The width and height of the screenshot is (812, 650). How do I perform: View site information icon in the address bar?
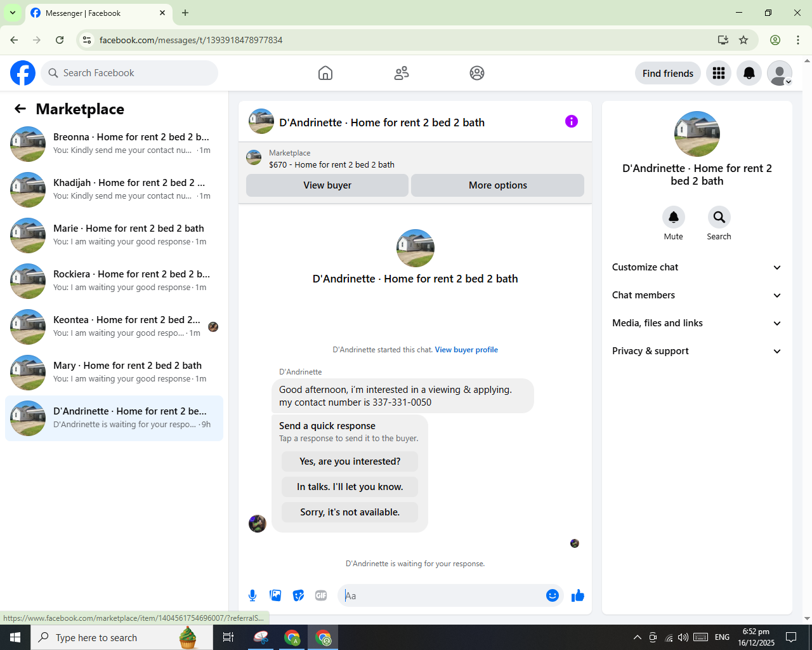tap(87, 40)
